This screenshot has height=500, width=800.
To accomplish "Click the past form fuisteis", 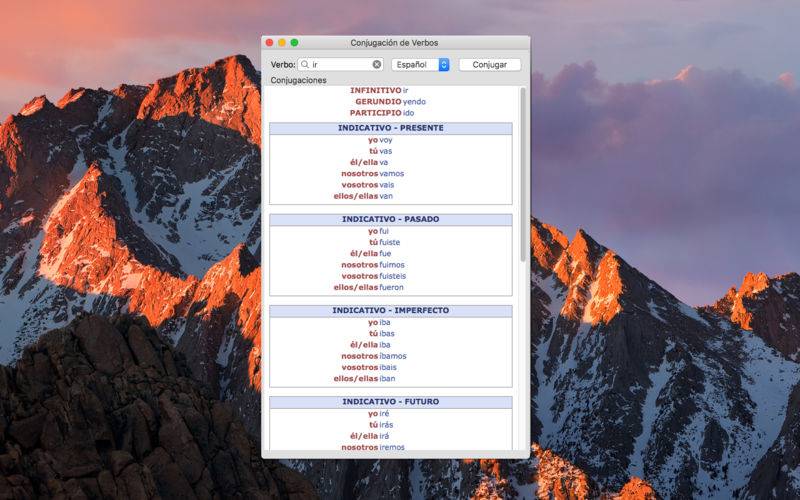I will tap(393, 277).
